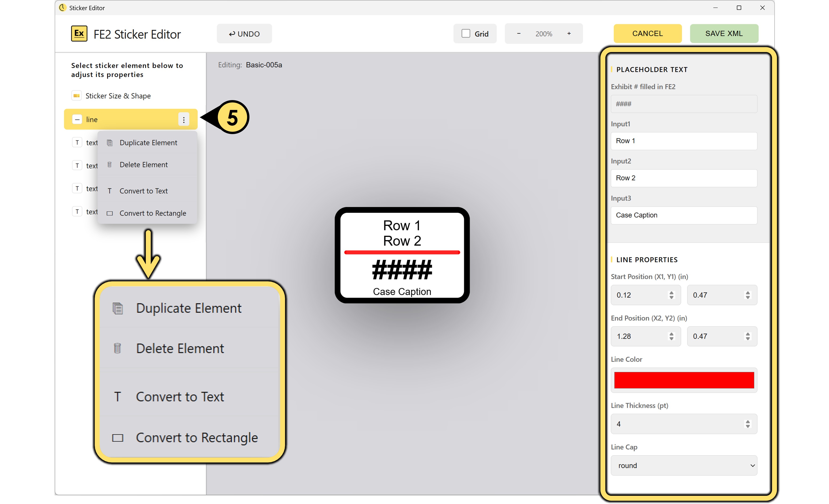Click the Input3 Case Caption field
The image size is (829, 504).
point(684,215)
